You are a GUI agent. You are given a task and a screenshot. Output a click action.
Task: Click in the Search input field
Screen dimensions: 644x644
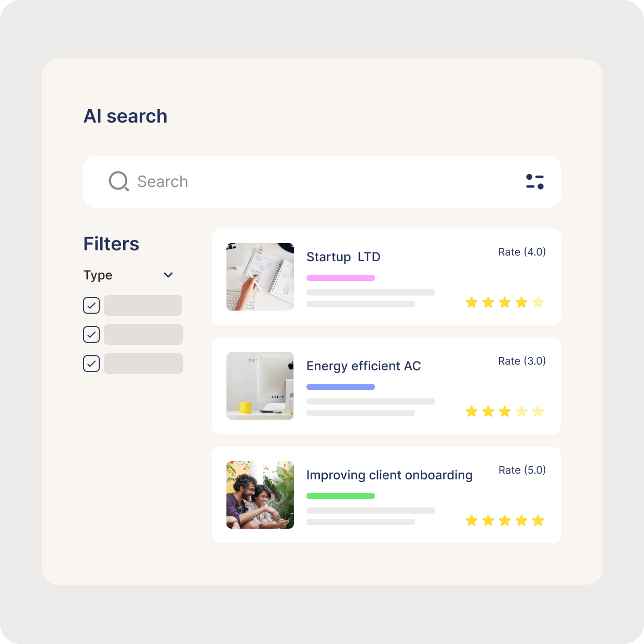[x=322, y=182]
